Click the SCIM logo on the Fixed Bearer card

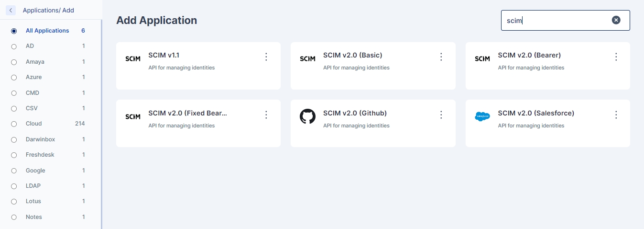(x=133, y=116)
